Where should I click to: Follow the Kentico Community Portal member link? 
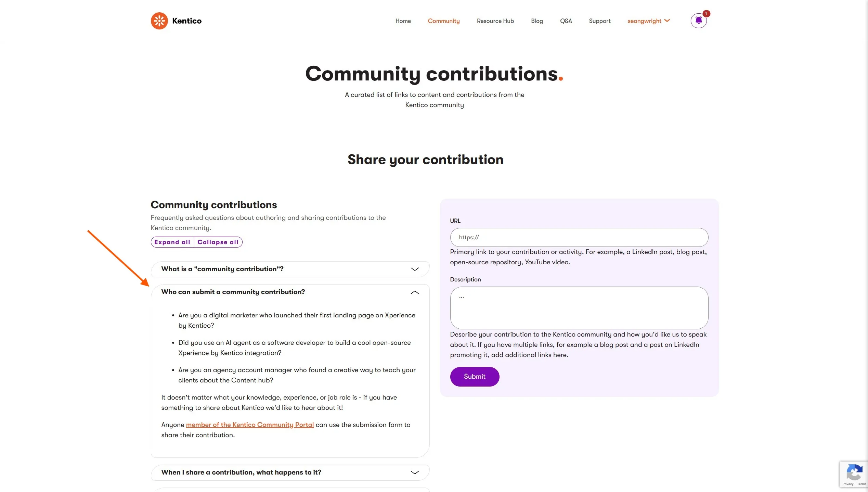pyautogui.click(x=250, y=425)
